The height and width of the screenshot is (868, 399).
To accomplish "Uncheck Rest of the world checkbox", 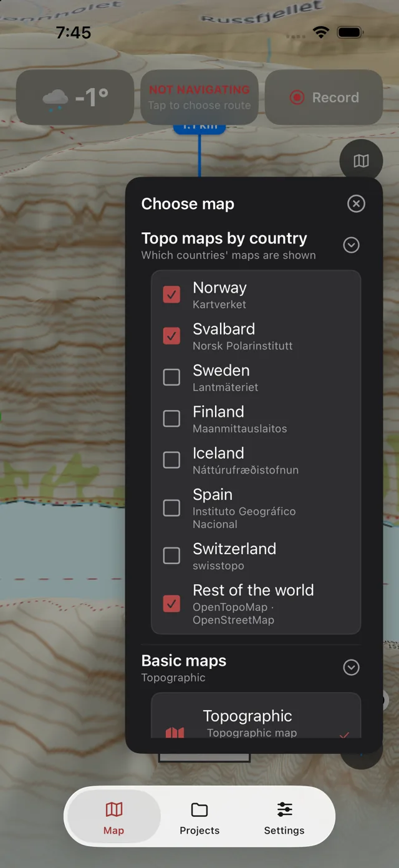I will pyautogui.click(x=171, y=603).
